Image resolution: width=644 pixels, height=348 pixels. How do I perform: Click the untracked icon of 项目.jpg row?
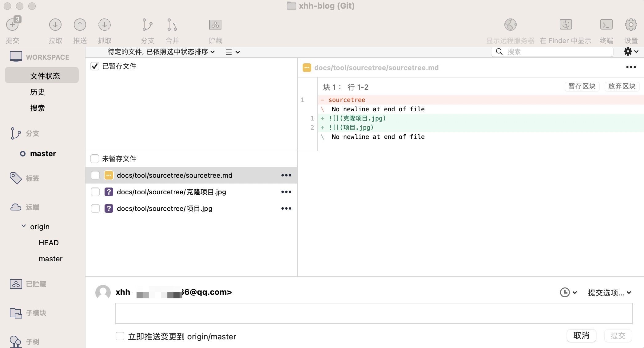pyautogui.click(x=109, y=208)
